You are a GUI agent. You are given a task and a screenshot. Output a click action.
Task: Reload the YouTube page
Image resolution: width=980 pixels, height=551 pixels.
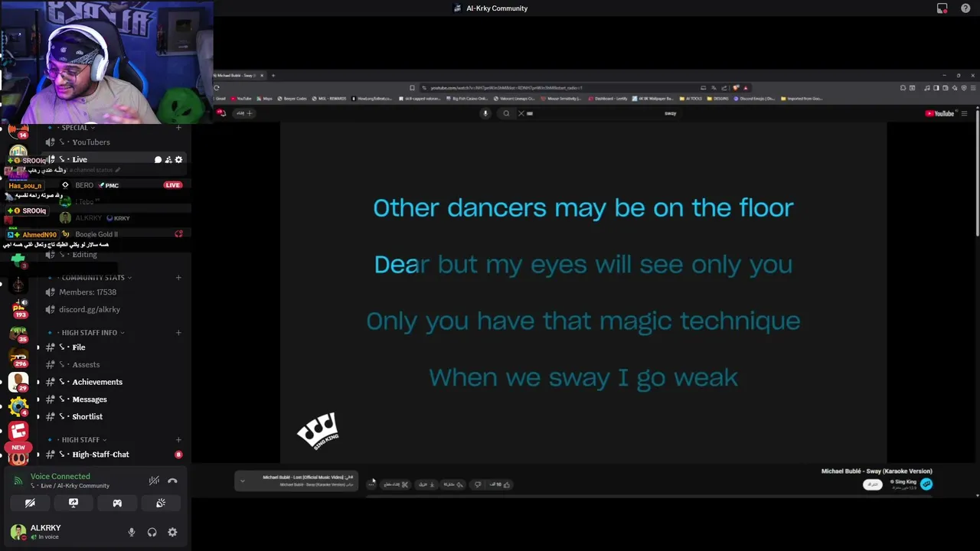coord(217,87)
